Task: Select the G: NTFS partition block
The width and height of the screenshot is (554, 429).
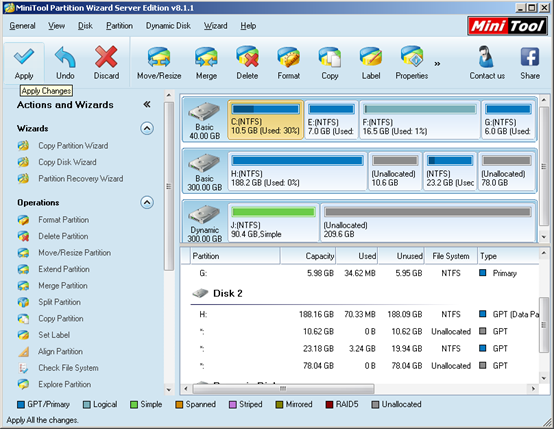Action: coord(508,120)
